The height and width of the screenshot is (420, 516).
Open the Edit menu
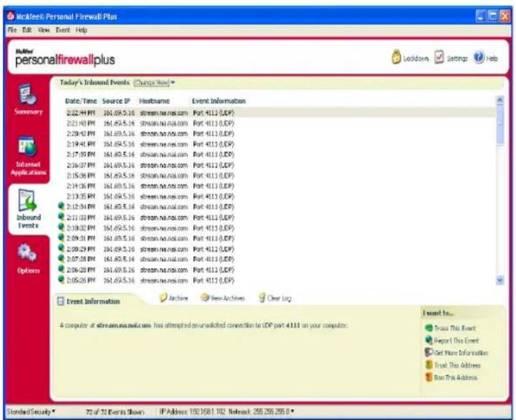27,30
